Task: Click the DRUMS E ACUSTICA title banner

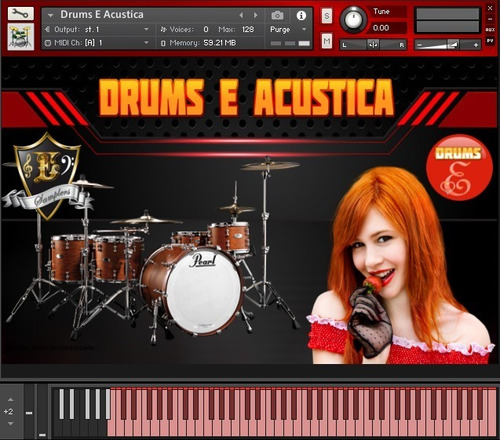Action: pyautogui.click(x=247, y=97)
